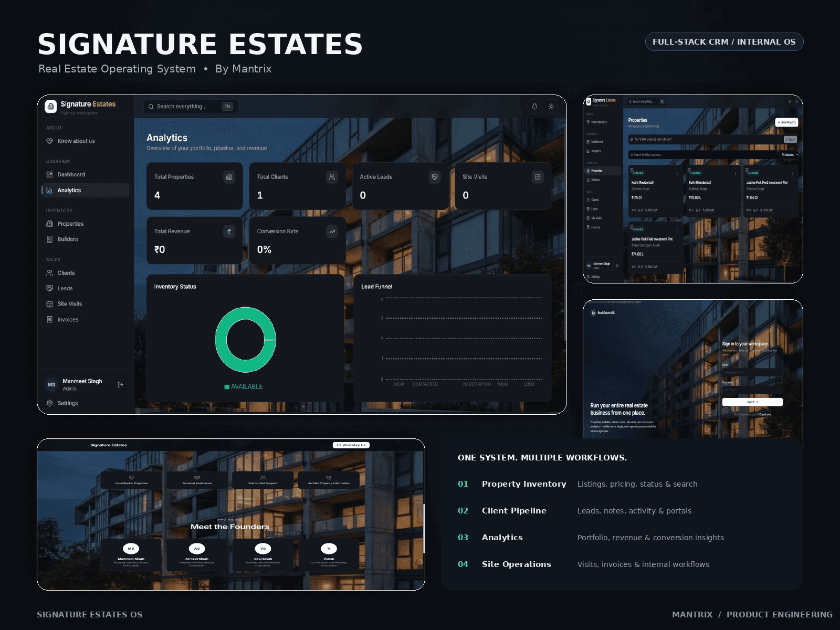This screenshot has width=840, height=630.
Task: Click the notification bell in Analytics screen
Action: (x=534, y=106)
